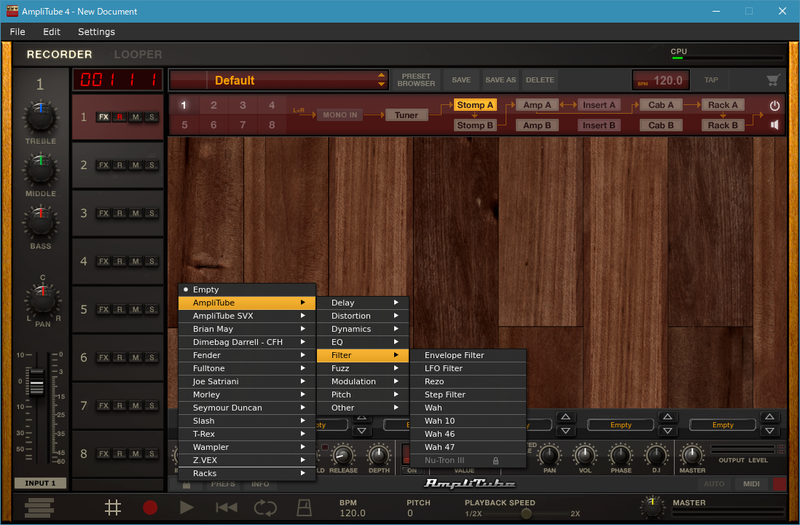Click the record button in transport bar
Screen dimensions: 800x525
[x=150, y=508]
